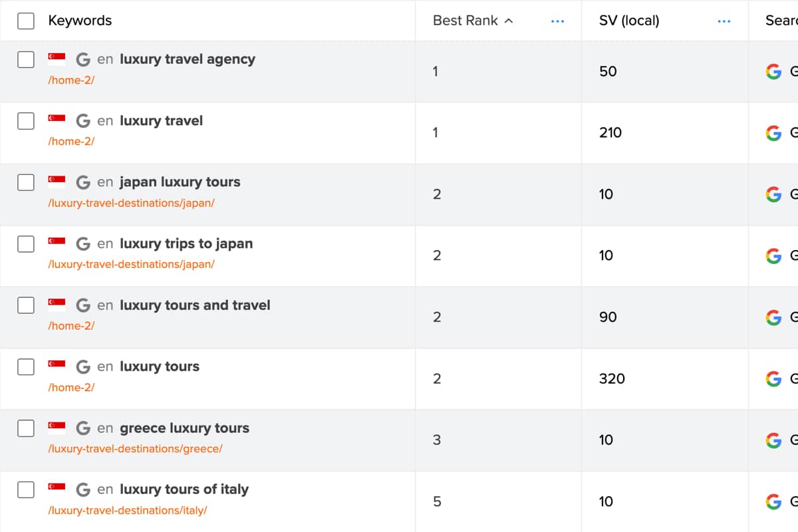Click Google icon beside luxury travel agency keyword
This screenshot has height=532, width=798.
pyautogui.click(x=83, y=59)
